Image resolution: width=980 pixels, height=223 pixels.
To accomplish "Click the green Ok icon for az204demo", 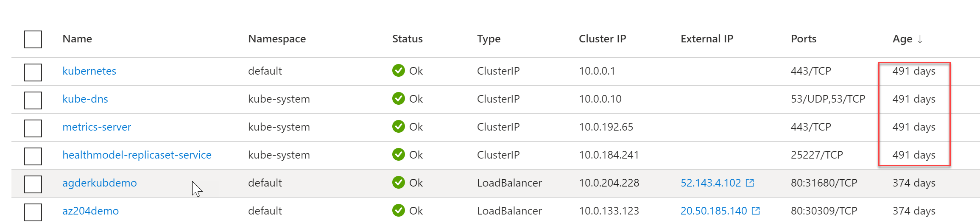I will (x=399, y=211).
